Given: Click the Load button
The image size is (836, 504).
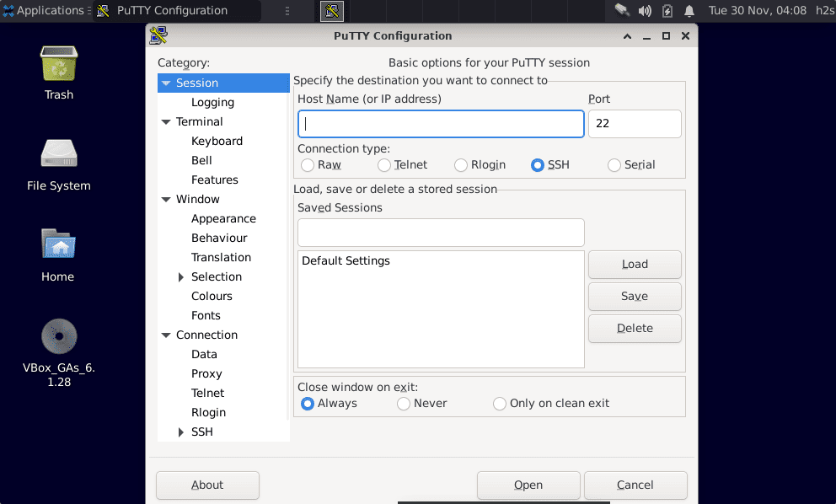Looking at the screenshot, I should [635, 264].
